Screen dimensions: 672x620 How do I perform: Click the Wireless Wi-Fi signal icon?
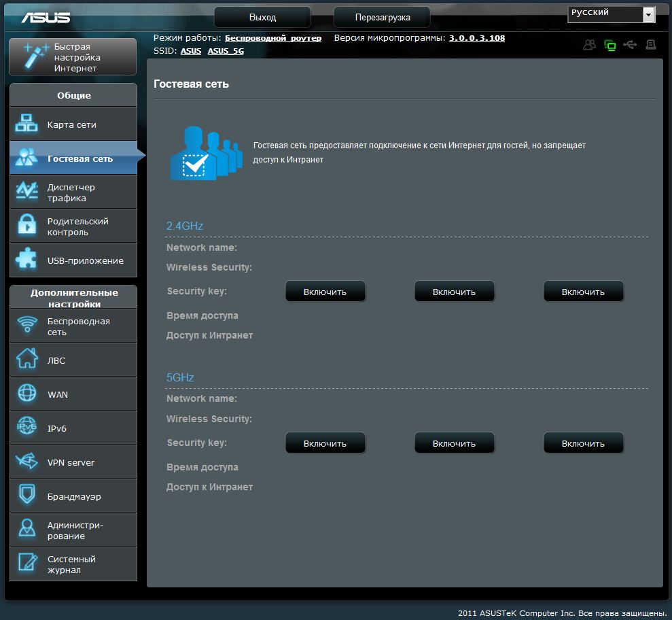point(27,324)
